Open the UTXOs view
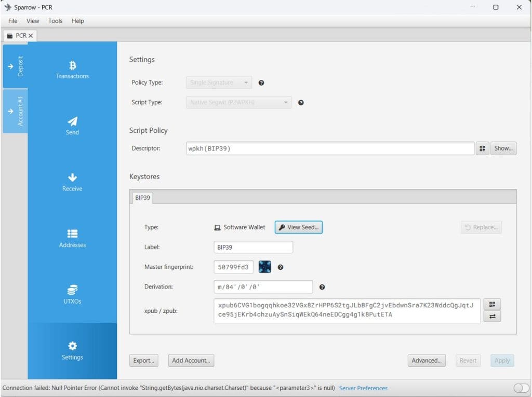This screenshot has width=532, height=397. tap(72, 296)
